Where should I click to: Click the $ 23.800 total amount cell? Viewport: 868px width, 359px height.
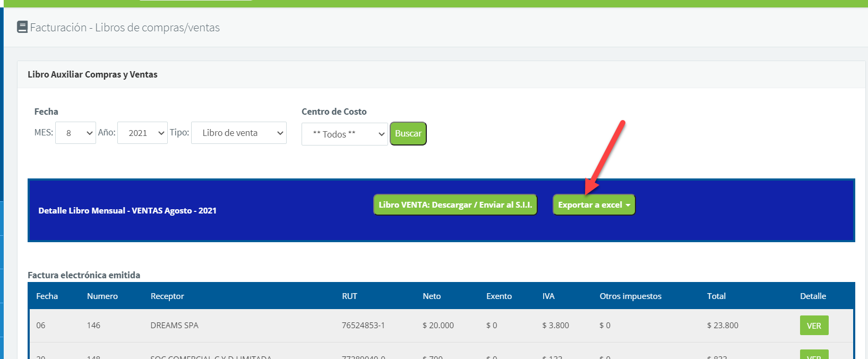pos(723,325)
